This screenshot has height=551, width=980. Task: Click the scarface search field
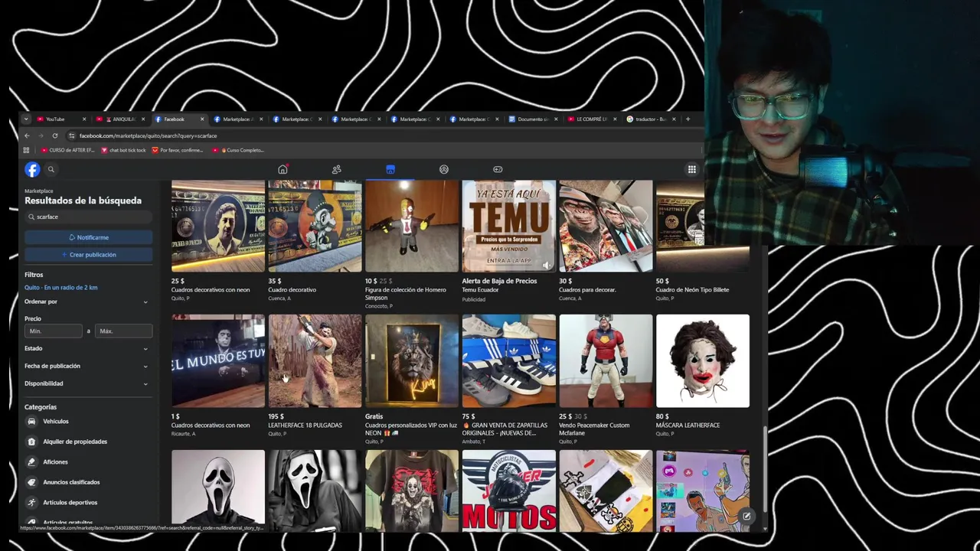(x=88, y=217)
